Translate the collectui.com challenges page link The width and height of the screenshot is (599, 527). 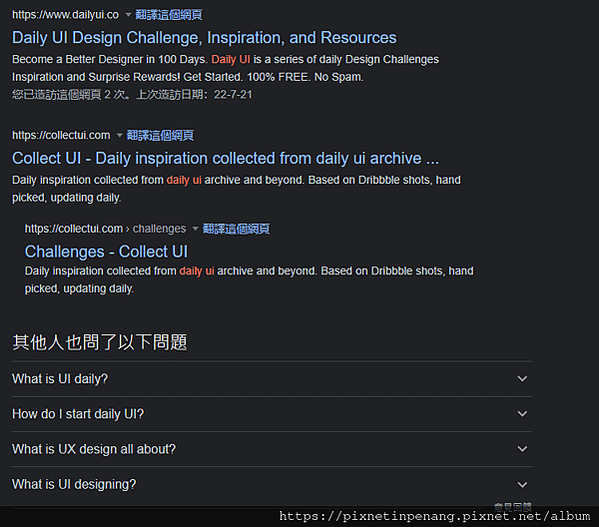236,229
